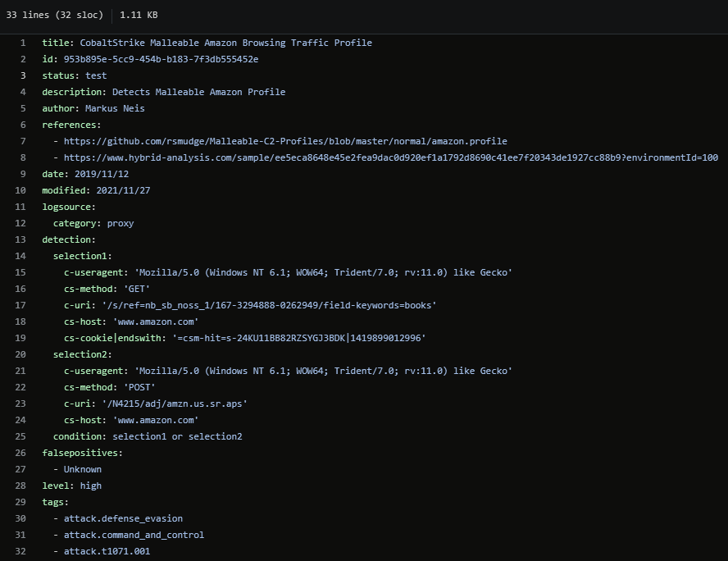Open the GitHub Malleable-C2-Profiles reference URL
The image size is (728, 561).
[285, 141]
